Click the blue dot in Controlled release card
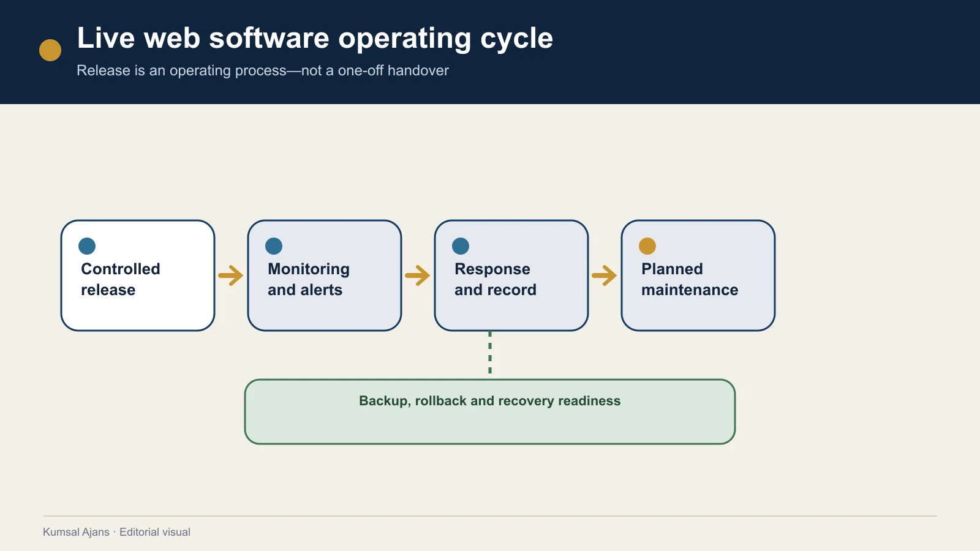This screenshot has height=551, width=980. (x=87, y=246)
